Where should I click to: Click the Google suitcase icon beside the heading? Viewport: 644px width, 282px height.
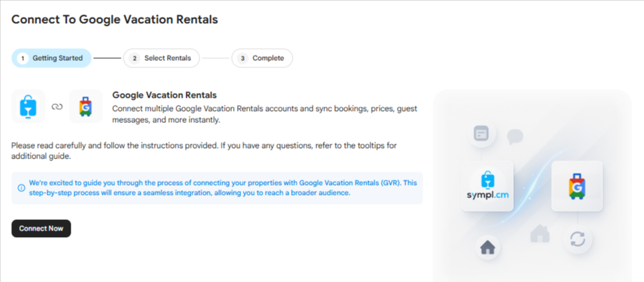point(86,106)
